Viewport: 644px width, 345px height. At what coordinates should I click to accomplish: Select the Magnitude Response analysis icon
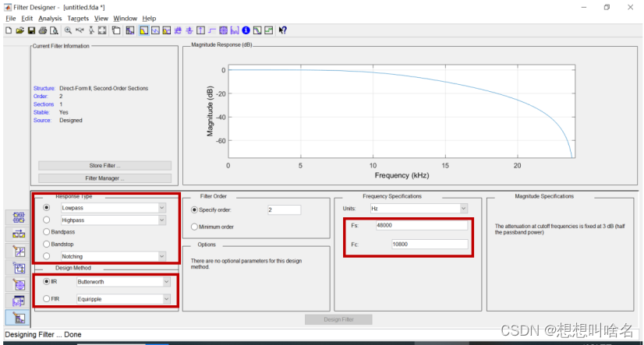[143, 30]
